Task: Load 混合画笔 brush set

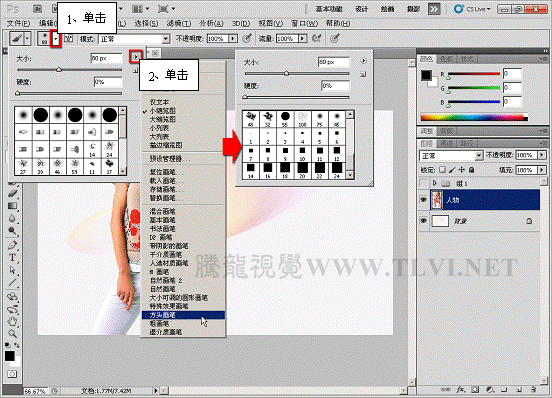Action: tap(162, 211)
